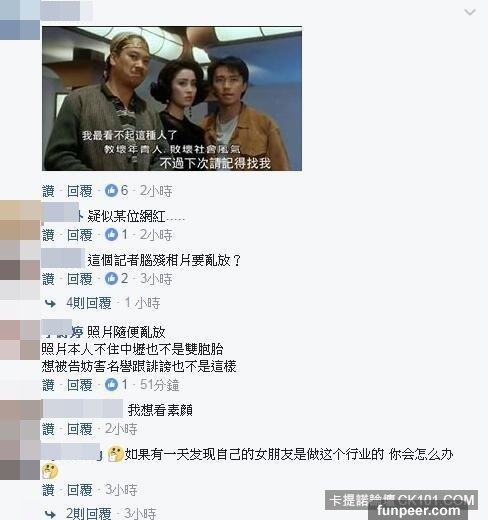
Task: Open the comment options chevron at top right
Action: (x=470, y=13)
